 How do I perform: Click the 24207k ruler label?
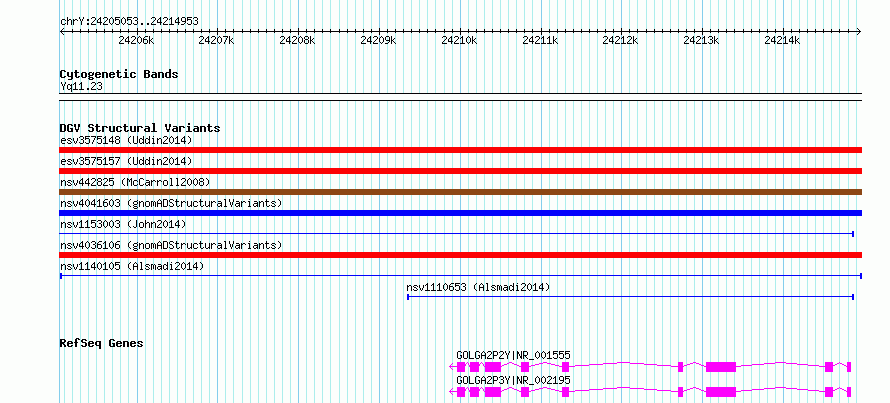(x=216, y=40)
